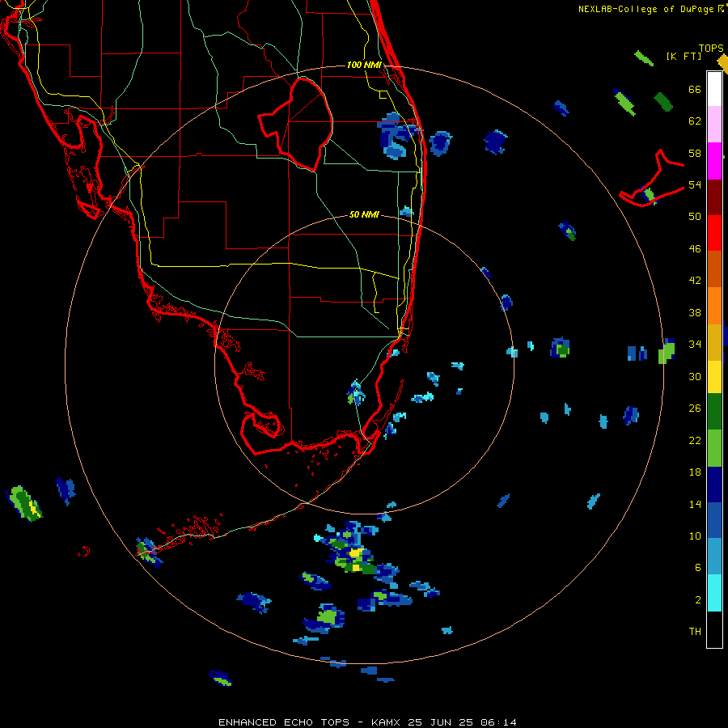Click the 2 legend value
Image resolution: width=728 pixels, height=728 pixels.
[x=698, y=600]
